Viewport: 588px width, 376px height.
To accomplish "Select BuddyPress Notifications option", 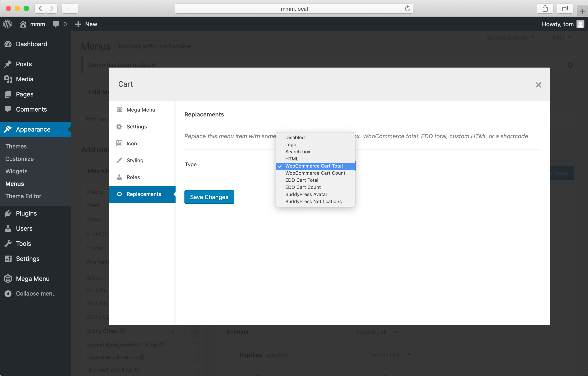I will (x=316, y=201).
